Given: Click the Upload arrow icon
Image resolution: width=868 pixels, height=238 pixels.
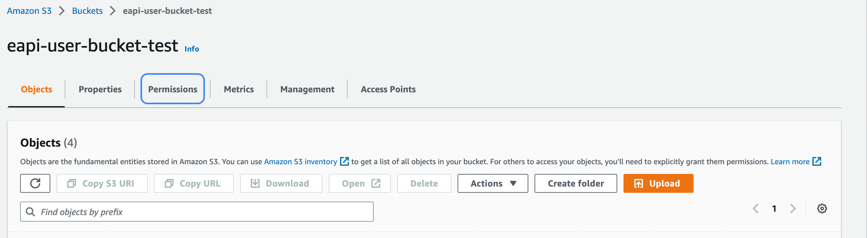Looking at the screenshot, I should pyautogui.click(x=639, y=183).
